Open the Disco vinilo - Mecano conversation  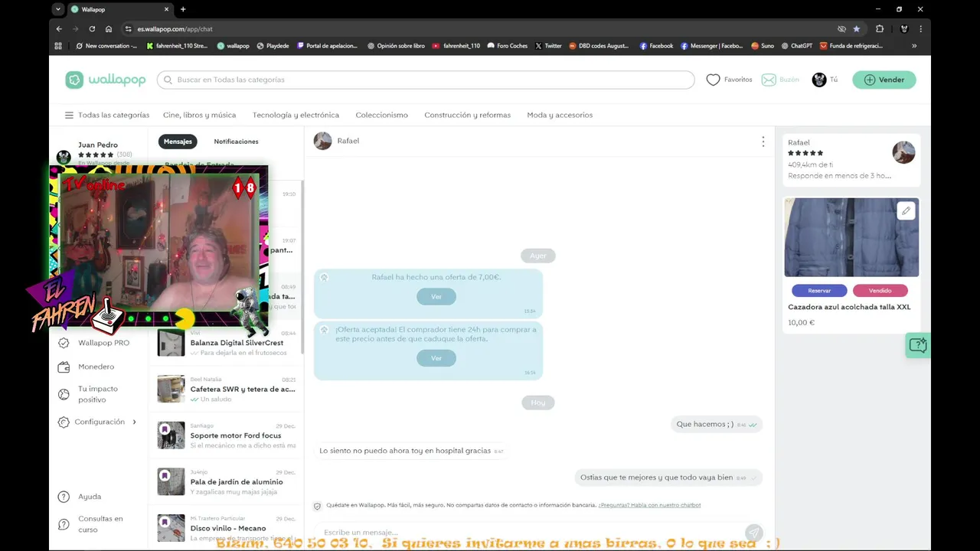[226, 528]
